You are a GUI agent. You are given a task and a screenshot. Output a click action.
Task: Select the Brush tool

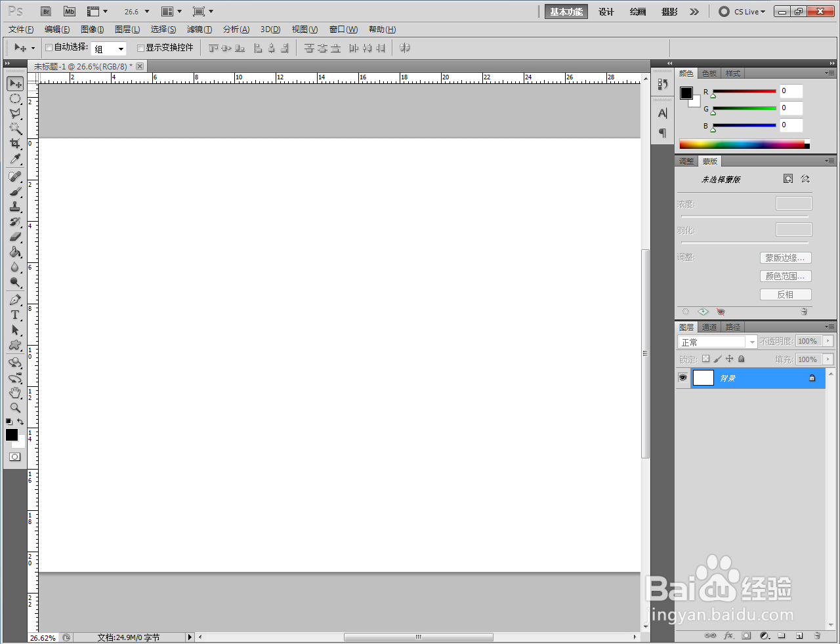[15, 192]
